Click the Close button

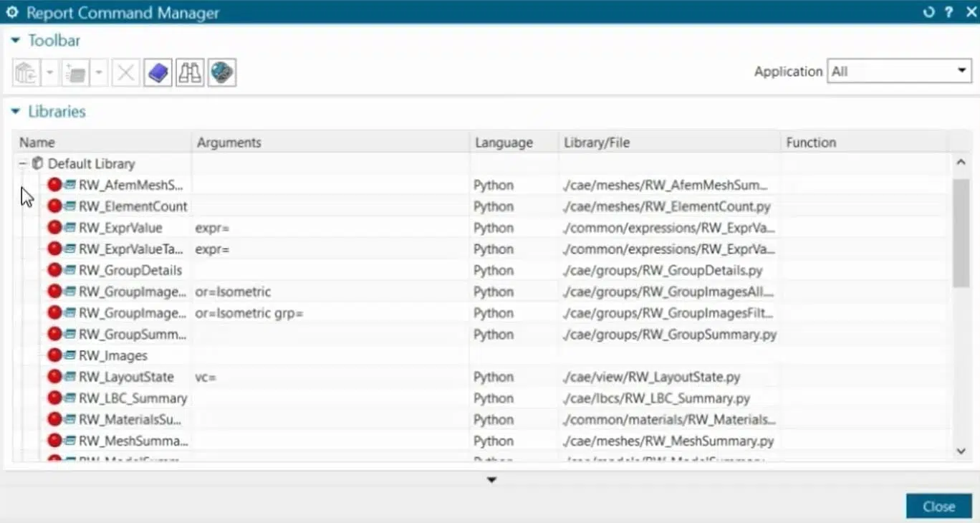938,507
